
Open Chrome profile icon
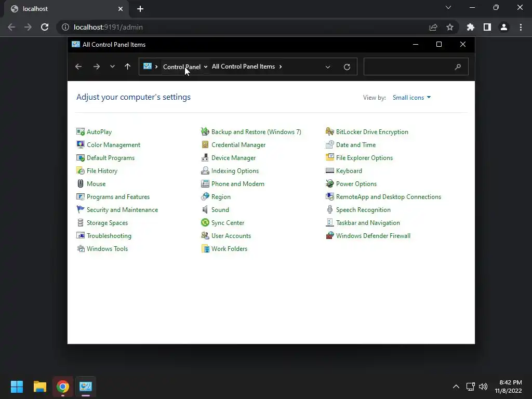coord(504,27)
